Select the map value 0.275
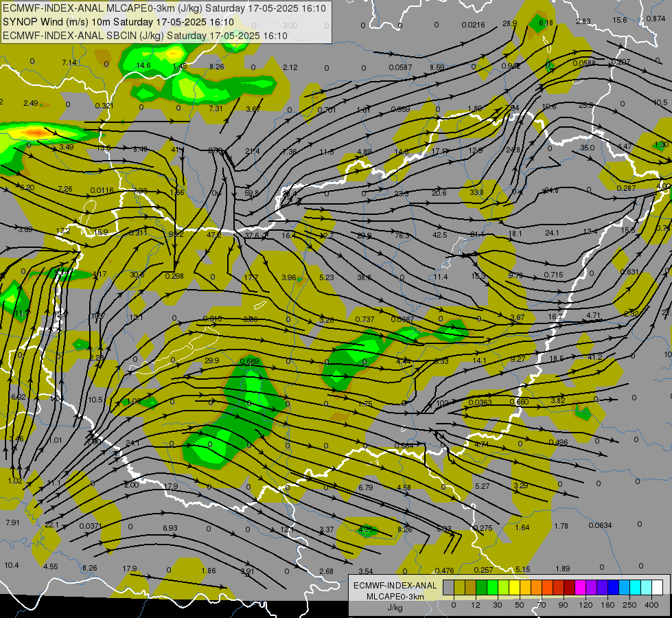672x618 pixels. [x=483, y=528]
